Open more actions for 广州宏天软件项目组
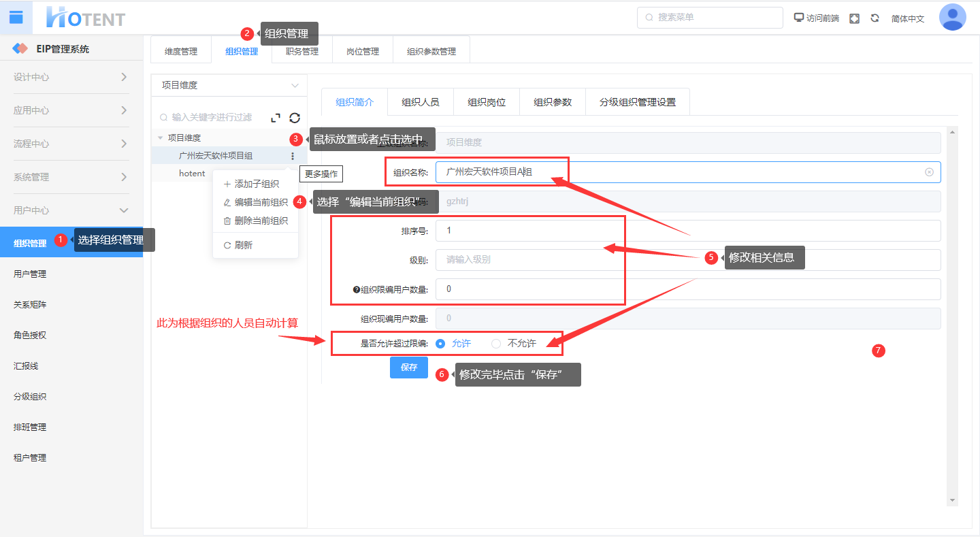Viewport: 980px width, 537px height. (x=293, y=156)
